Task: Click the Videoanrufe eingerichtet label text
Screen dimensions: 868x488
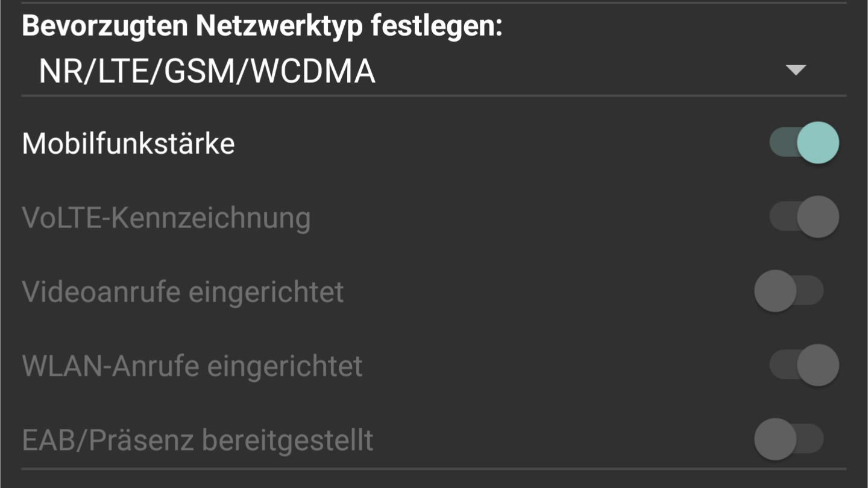Action: (x=183, y=292)
